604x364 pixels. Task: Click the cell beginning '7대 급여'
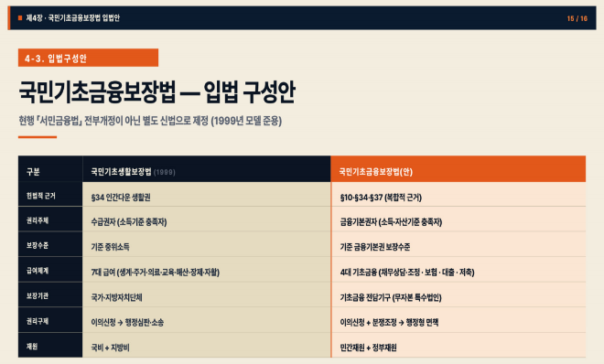207,270
